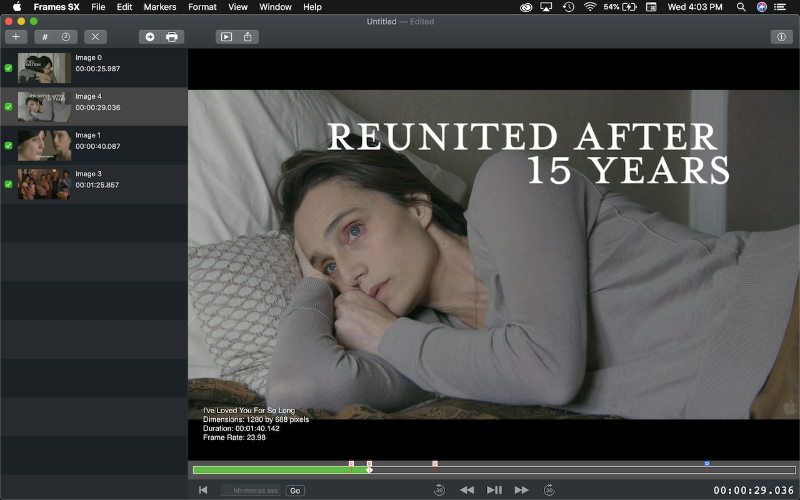Open the share button in toolbar
The height and width of the screenshot is (500, 800).
pyautogui.click(x=248, y=37)
